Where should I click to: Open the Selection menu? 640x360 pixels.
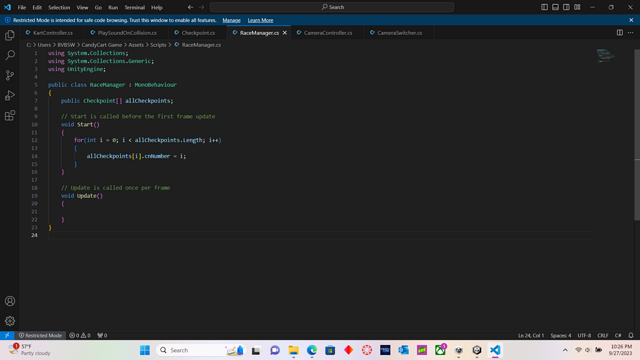[x=59, y=7]
